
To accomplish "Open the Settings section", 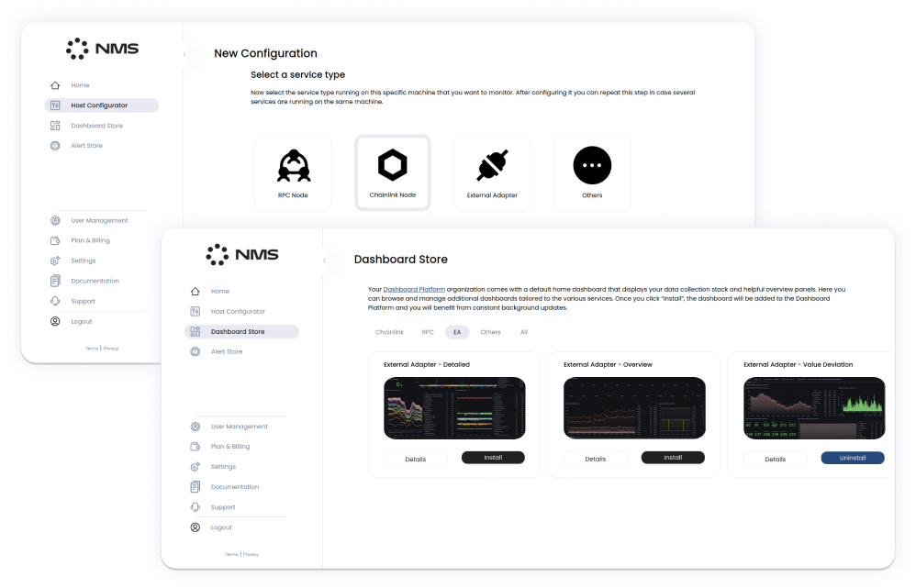I will 195,466.
